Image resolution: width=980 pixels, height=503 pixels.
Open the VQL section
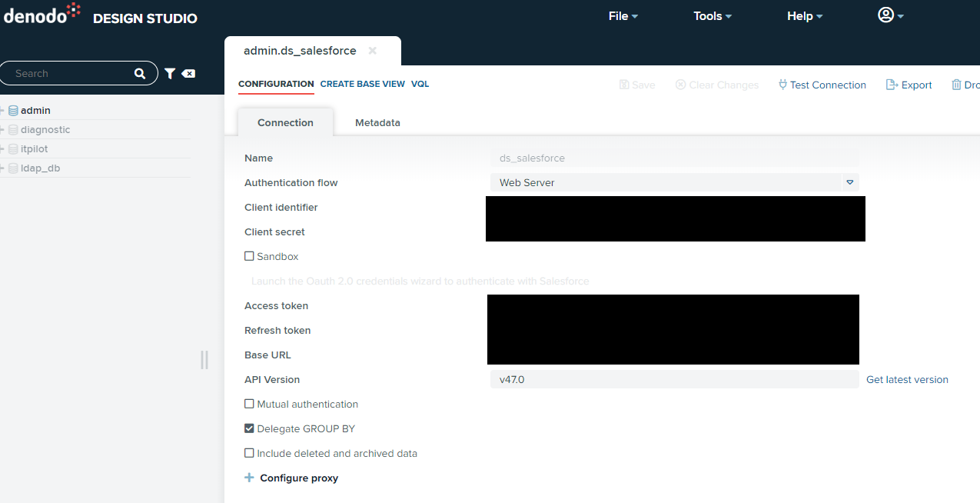(x=420, y=84)
